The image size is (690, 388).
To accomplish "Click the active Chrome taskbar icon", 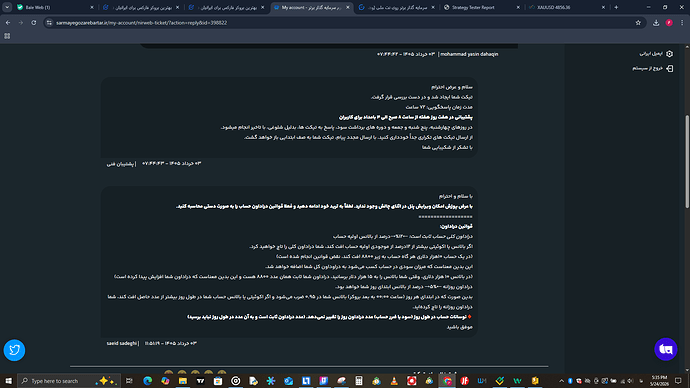I will click(447, 381).
